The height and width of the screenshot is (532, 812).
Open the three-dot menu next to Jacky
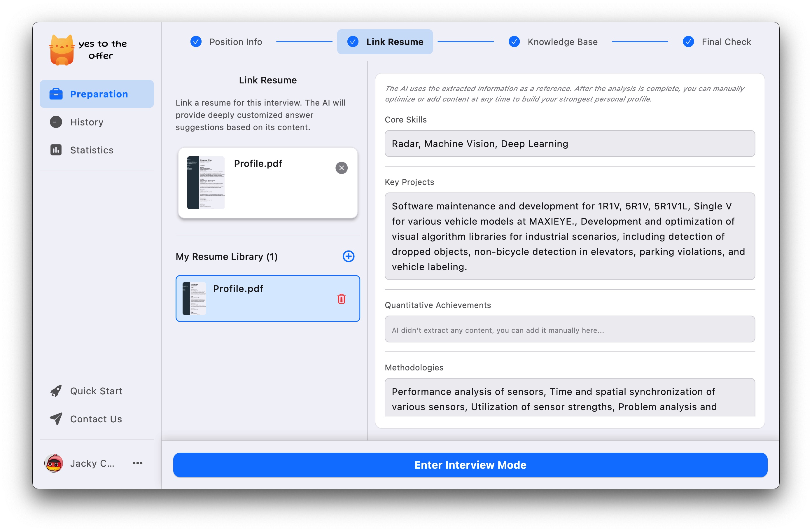point(137,463)
